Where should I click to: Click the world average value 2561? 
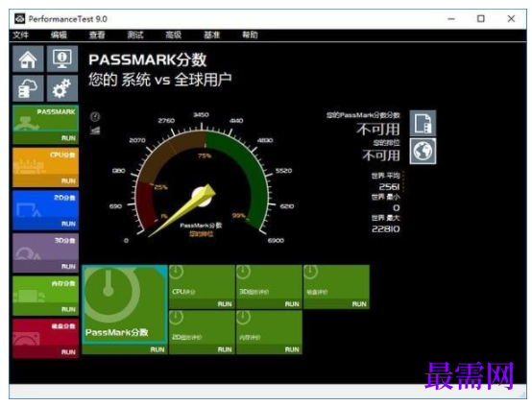389,186
